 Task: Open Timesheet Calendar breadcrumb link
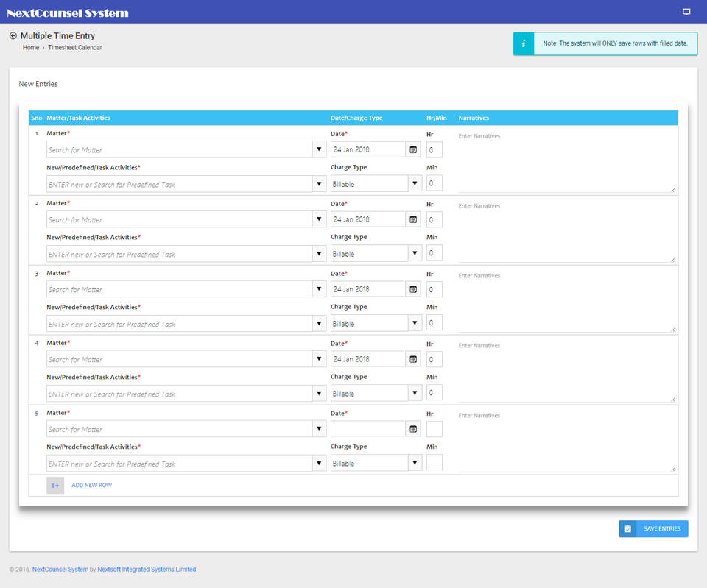click(75, 48)
